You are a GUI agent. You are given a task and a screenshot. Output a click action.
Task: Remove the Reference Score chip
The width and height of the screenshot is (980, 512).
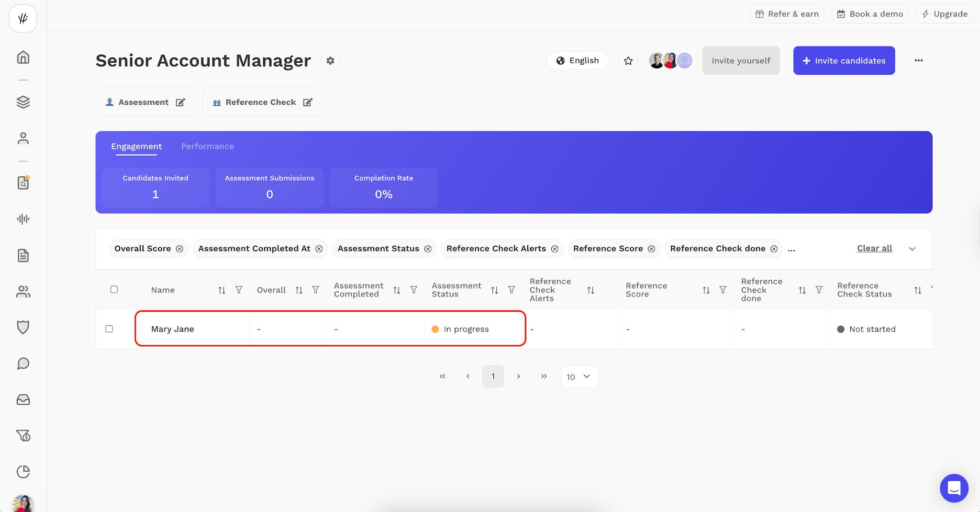pyautogui.click(x=651, y=249)
